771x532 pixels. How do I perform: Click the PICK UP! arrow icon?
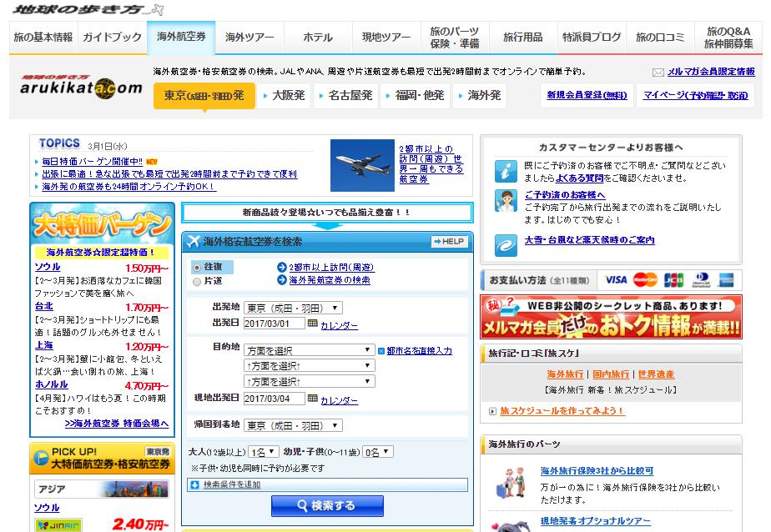click(40, 459)
